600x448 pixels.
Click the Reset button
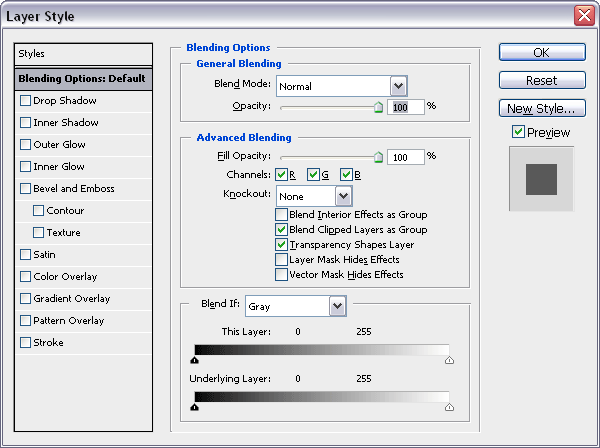click(542, 80)
